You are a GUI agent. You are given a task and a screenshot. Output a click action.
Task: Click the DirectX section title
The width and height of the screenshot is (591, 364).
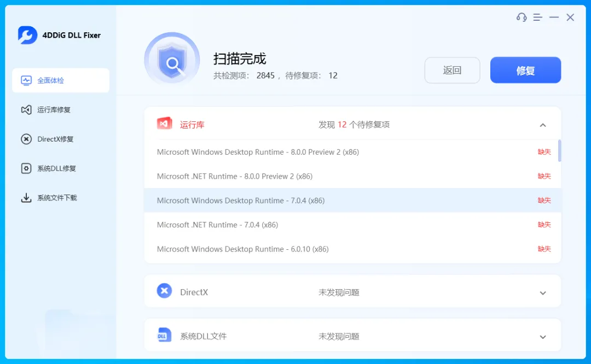point(194,292)
